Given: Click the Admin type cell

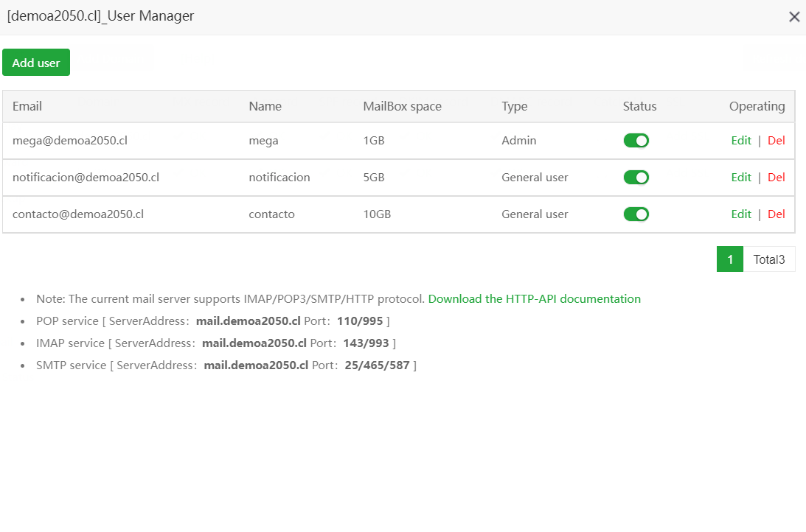Looking at the screenshot, I should tap(518, 141).
